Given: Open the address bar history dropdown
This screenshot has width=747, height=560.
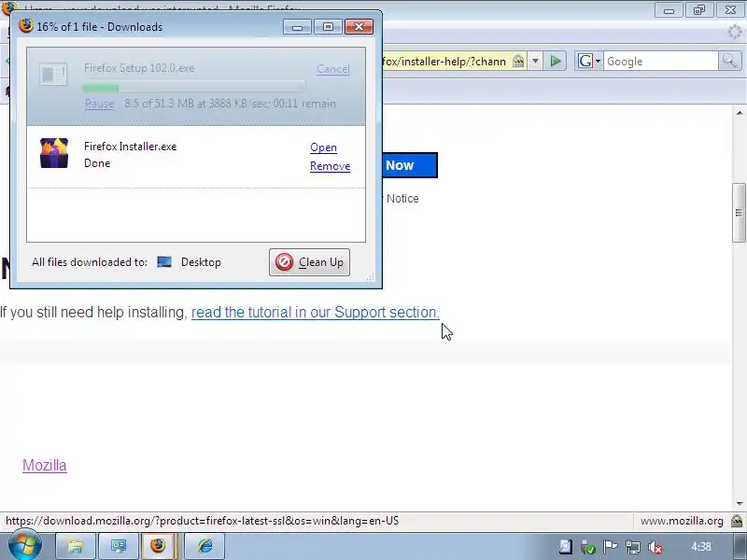Looking at the screenshot, I should coord(535,61).
